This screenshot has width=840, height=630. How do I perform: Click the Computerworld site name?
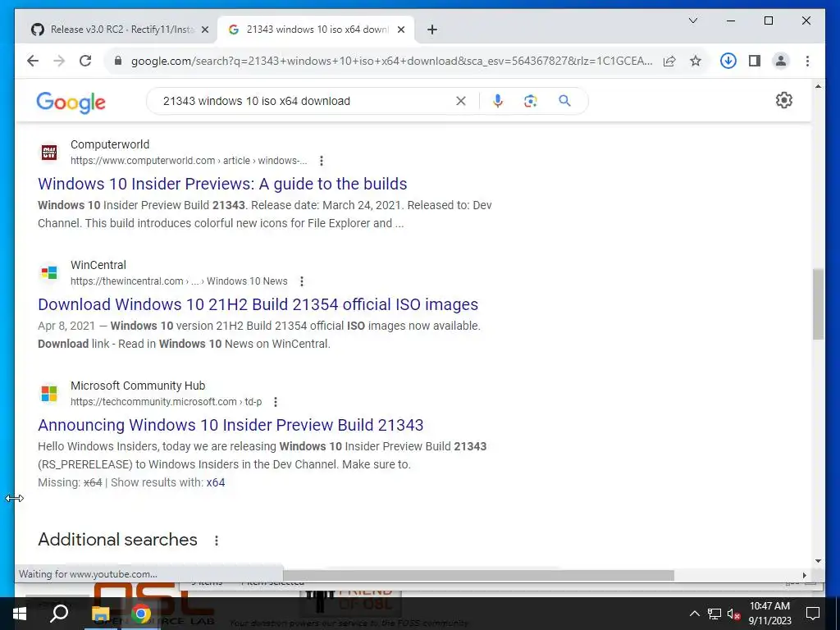[110, 144]
